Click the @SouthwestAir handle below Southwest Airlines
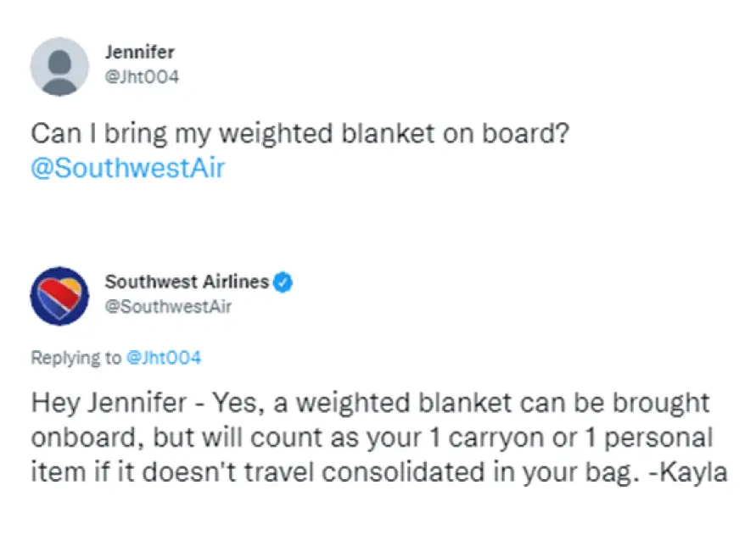 [168, 306]
